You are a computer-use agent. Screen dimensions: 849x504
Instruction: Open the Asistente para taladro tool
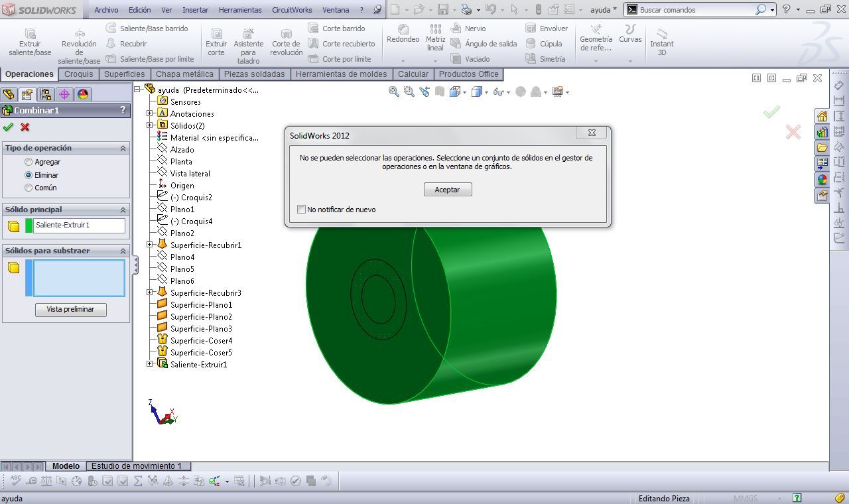[248, 46]
